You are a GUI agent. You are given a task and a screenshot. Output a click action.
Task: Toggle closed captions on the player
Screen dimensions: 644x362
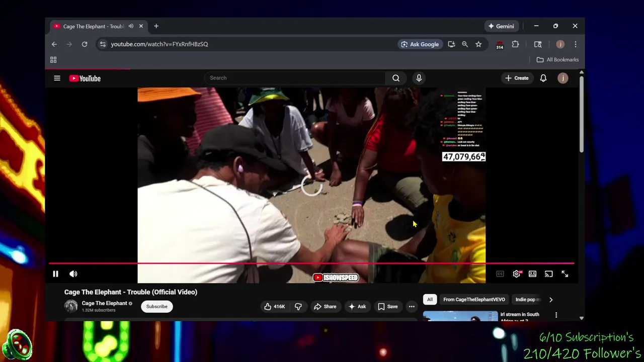[500, 274]
